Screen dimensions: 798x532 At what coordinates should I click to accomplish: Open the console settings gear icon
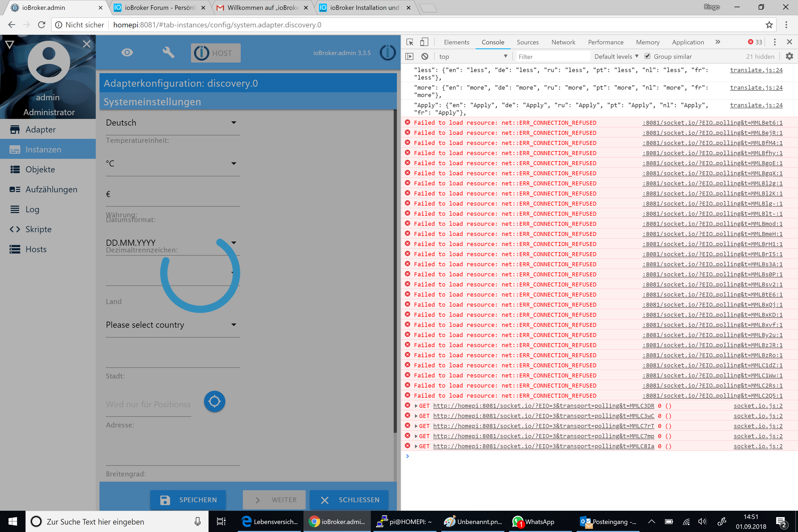click(x=789, y=56)
